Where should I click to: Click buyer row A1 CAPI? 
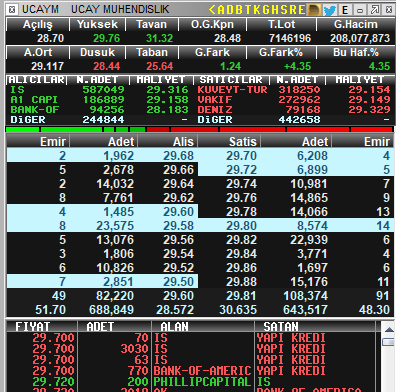(x=99, y=100)
